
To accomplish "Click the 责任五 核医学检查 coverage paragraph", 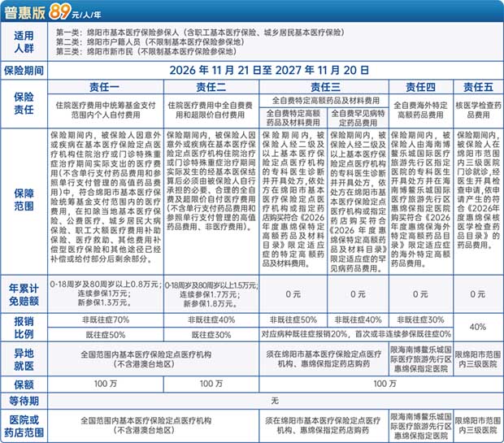I will [478, 189].
